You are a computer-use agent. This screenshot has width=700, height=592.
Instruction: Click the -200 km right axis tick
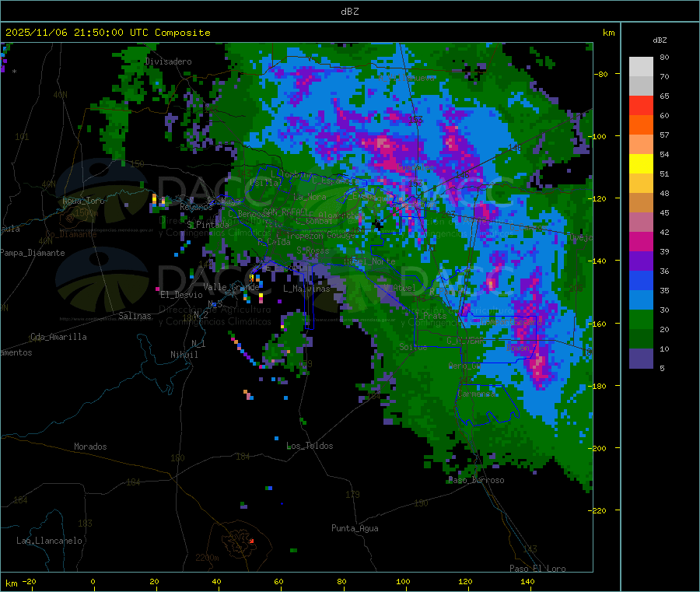pyautogui.click(x=600, y=448)
